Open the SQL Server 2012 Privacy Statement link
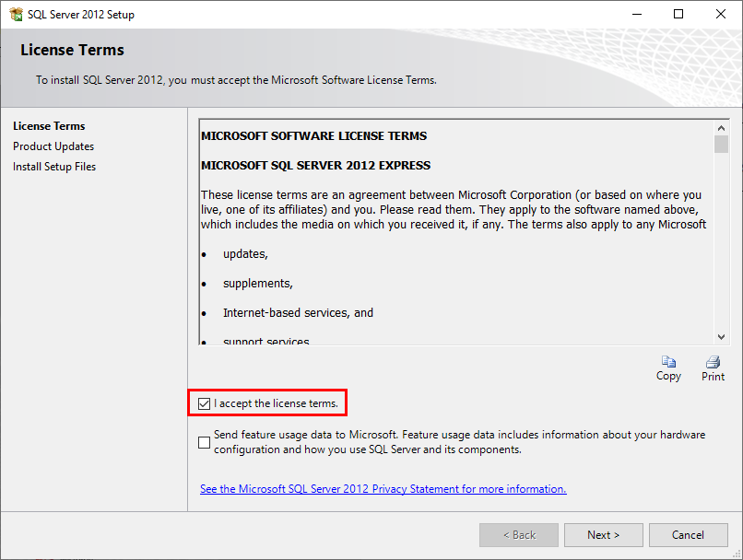This screenshot has width=743, height=560. (383, 488)
